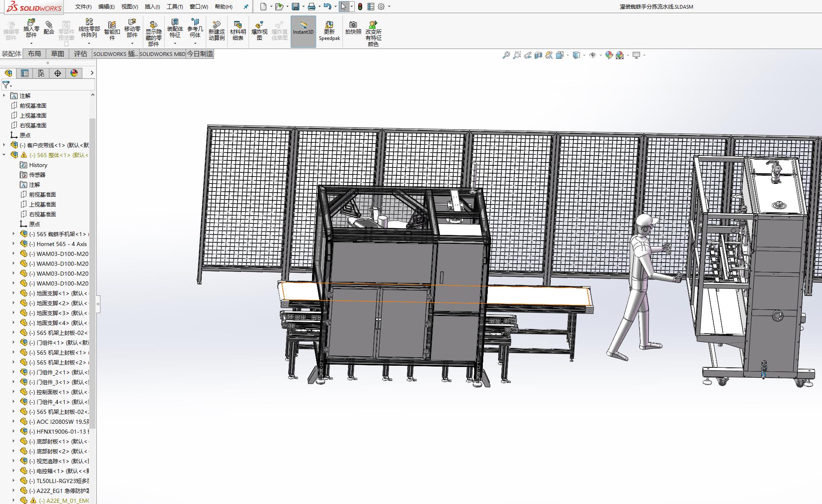This screenshot has height=504, width=822.
Task: Click the Section View icon in view toolbar
Action: [x=538, y=55]
